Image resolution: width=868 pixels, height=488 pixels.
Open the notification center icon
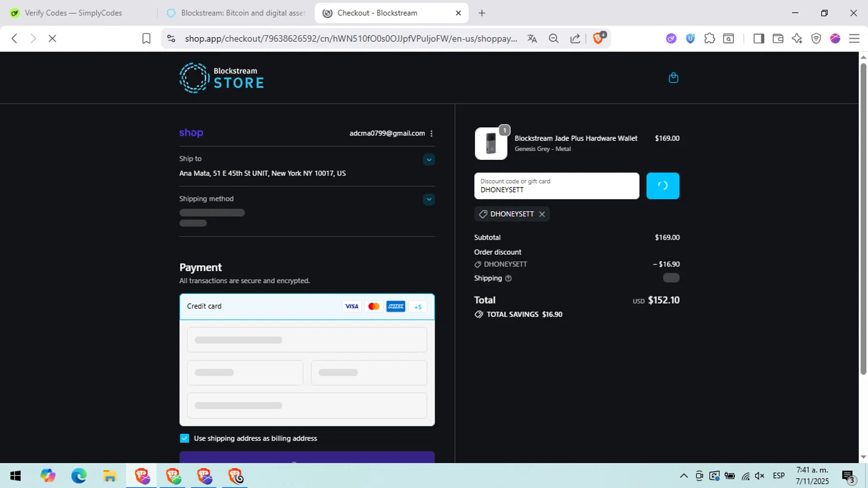[849, 477]
